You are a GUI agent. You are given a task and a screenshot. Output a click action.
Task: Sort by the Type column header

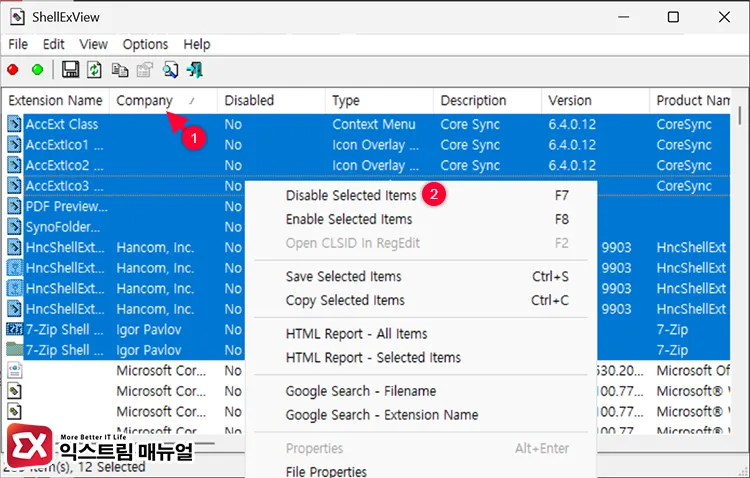coord(380,100)
